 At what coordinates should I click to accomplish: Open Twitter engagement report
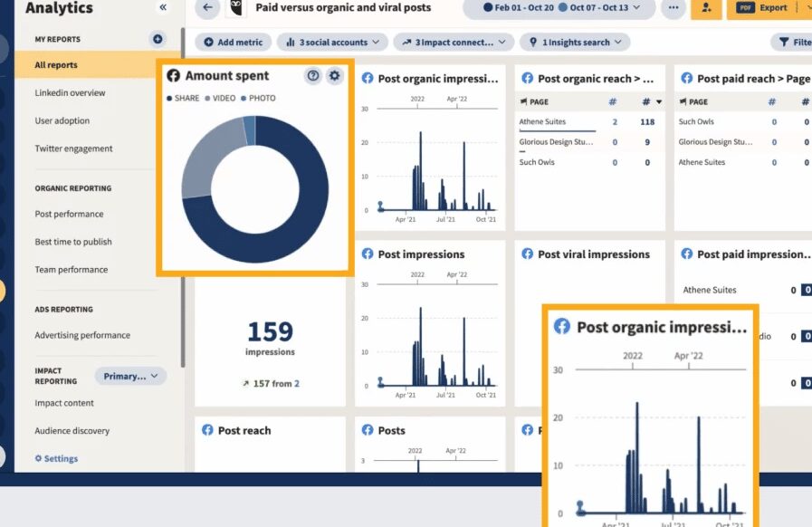pyautogui.click(x=73, y=149)
